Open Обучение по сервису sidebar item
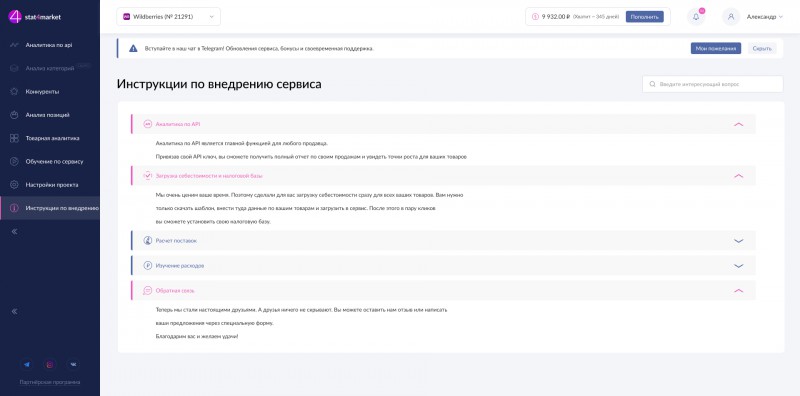This screenshot has width=800, height=396. coord(49,161)
